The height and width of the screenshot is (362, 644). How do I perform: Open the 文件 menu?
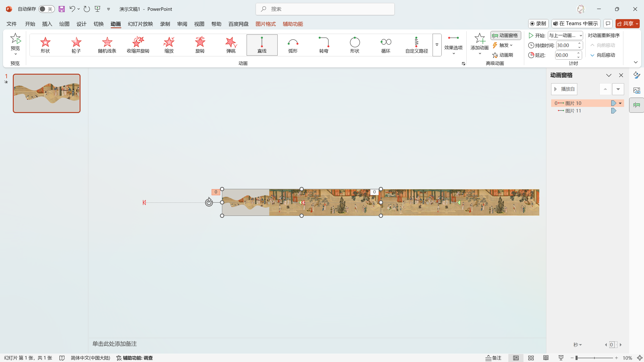click(x=12, y=24)
